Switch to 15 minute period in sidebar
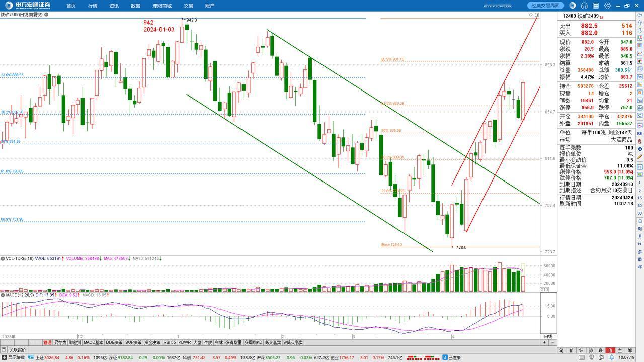 pos(640,198)
